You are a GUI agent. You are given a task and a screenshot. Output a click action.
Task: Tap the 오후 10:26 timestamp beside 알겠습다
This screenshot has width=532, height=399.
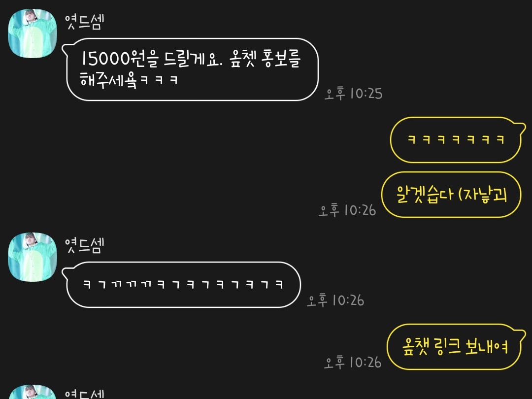pyautogui.click(x=347, y=210)
